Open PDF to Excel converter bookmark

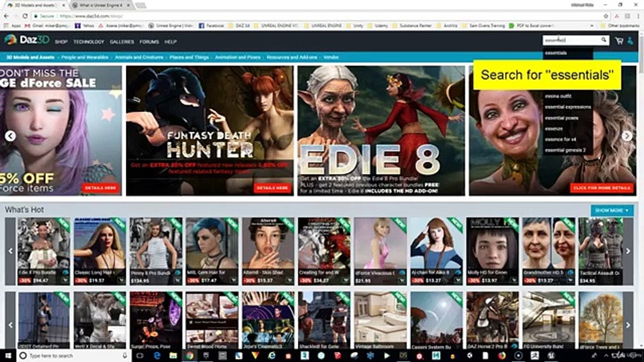[x=532, y=25]
